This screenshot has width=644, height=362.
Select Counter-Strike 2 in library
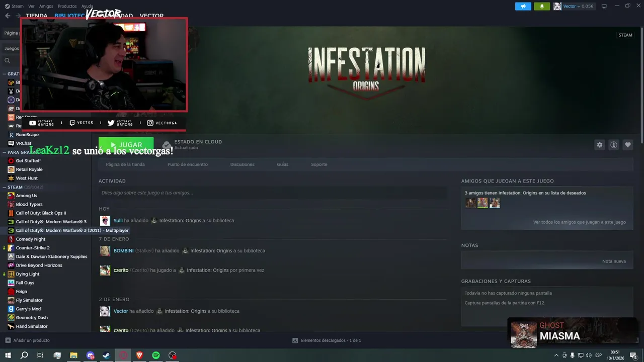tap(33, 248)
